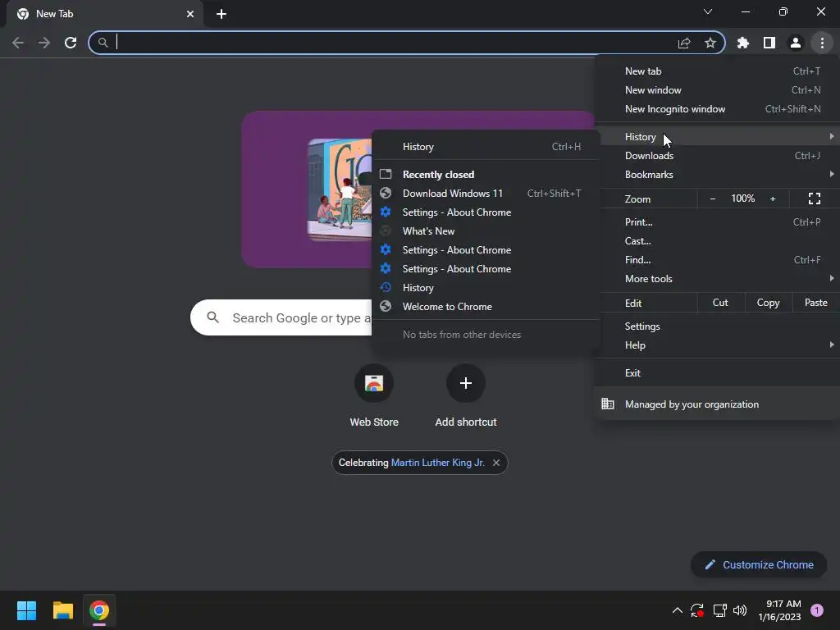Click the forward navigation arrow
The width and height of the screenshot is (840, 630).
(44, 43)
